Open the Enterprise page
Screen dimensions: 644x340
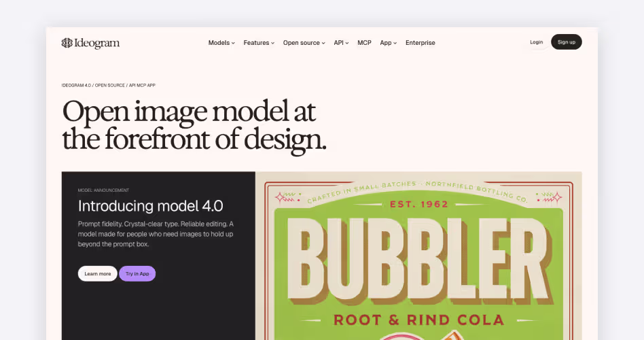[x=420, y=43]
